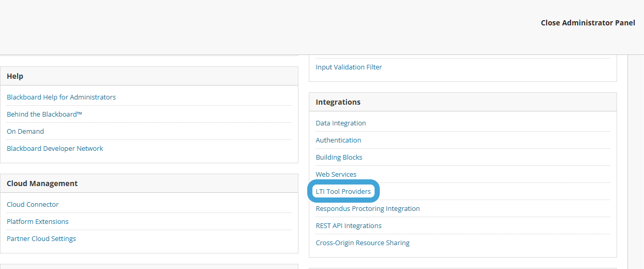The height and width of the screenshot is (269, 644).
Task: Open Blackboard Help for Administrators
Action: click(61, 97)
